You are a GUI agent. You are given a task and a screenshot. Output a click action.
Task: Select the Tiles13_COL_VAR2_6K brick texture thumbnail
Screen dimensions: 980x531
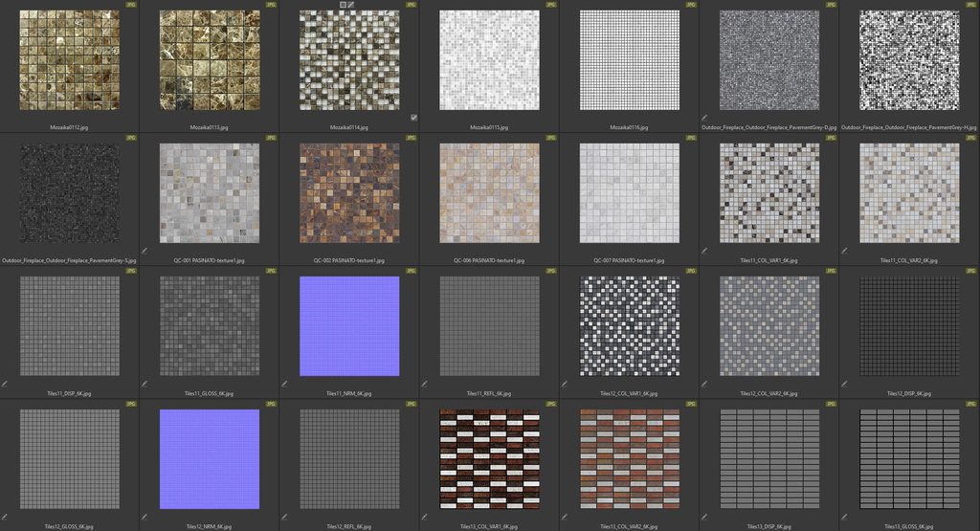tap(630, 459)
